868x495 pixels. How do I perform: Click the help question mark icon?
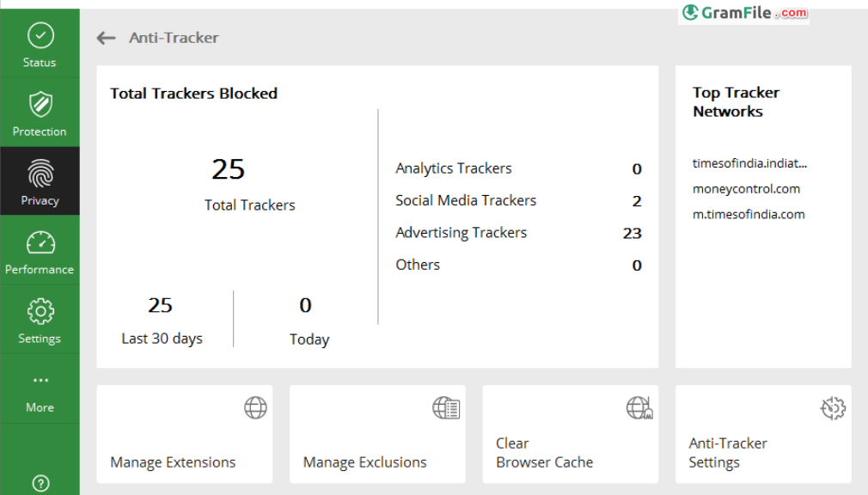[40, 483]
